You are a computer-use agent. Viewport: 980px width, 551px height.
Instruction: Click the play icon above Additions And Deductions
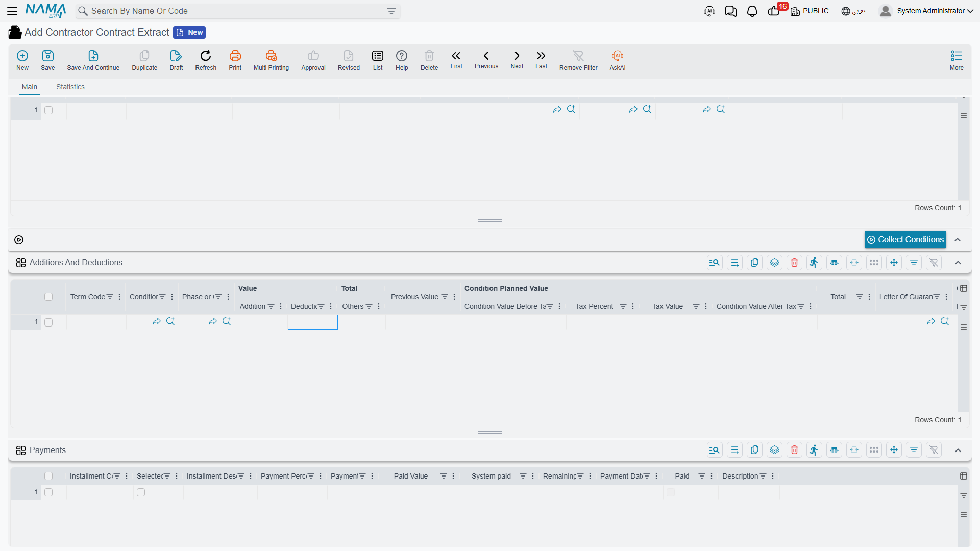[x=19, y=240]
